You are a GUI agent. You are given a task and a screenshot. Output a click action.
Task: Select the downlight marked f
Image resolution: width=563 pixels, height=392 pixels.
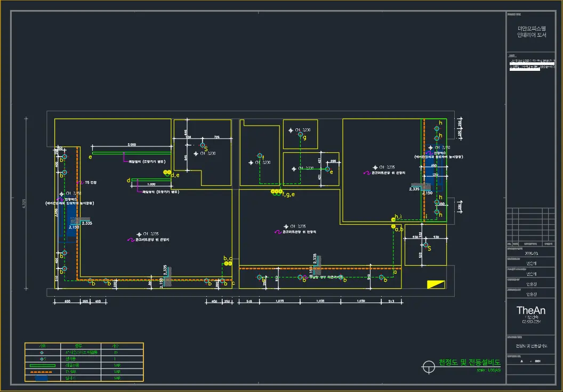[x=260, y=156]
